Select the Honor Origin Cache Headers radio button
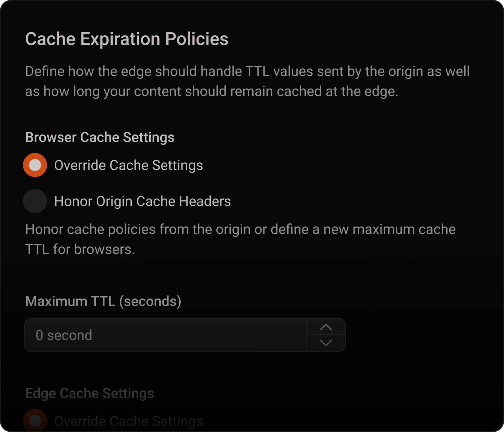Image resolution: width=504 pixels, height=432 pixels. 35,201
